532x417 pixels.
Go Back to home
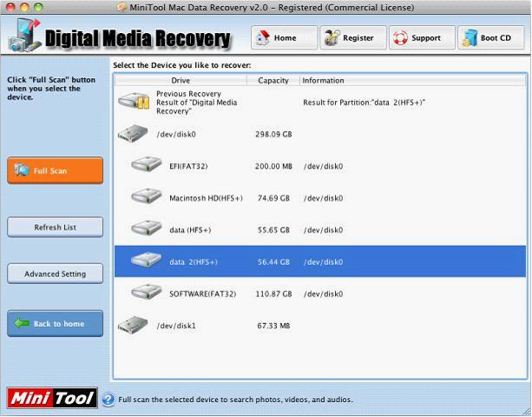tap(55, 324)
